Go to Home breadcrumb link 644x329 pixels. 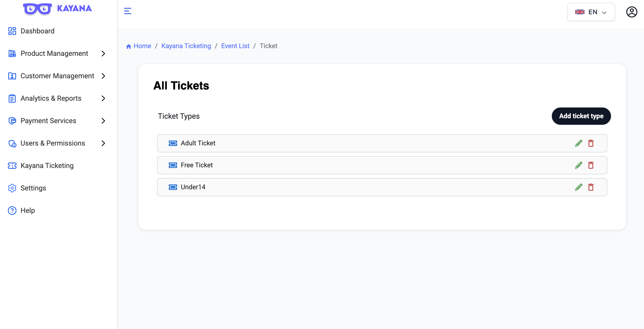(142, 46)
